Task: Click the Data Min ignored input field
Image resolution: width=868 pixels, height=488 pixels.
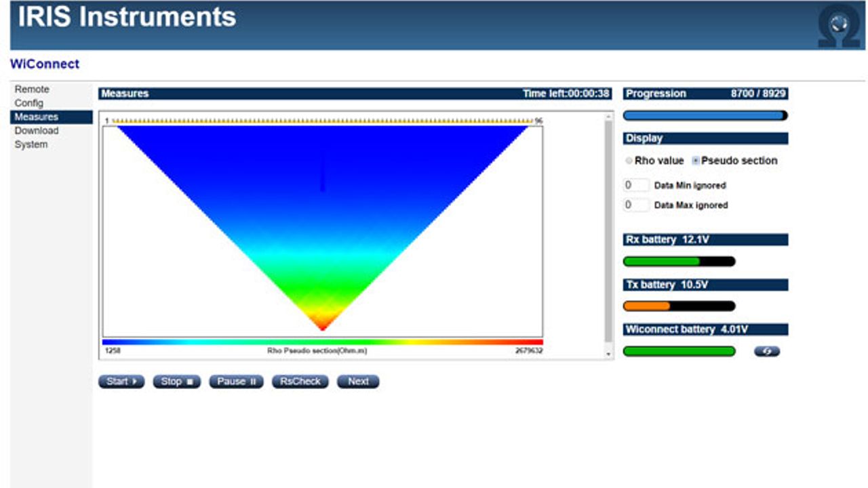Action: 636,185
